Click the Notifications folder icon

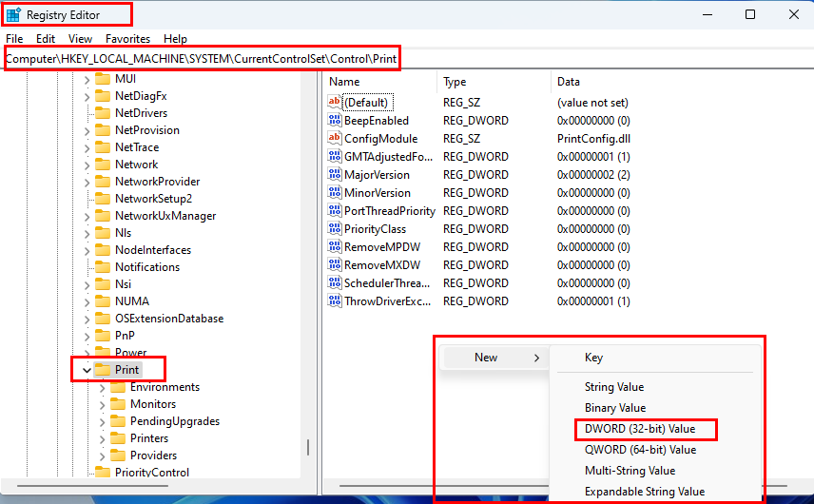click(x=103, y=267)
